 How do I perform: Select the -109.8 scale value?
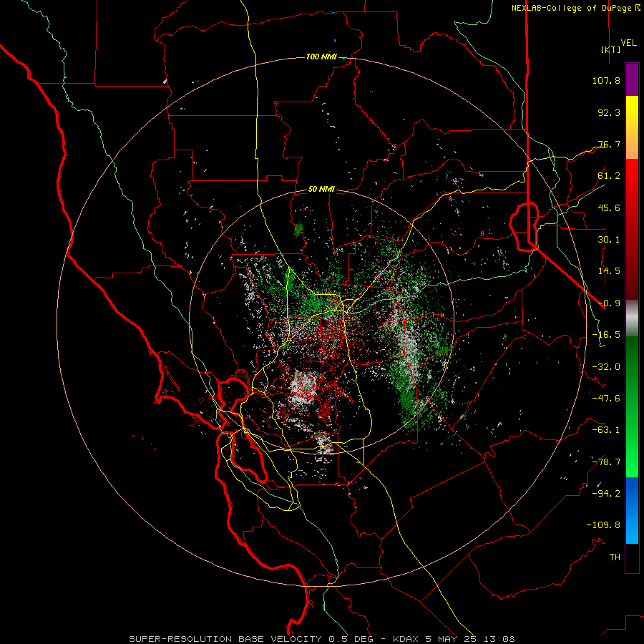603,525
